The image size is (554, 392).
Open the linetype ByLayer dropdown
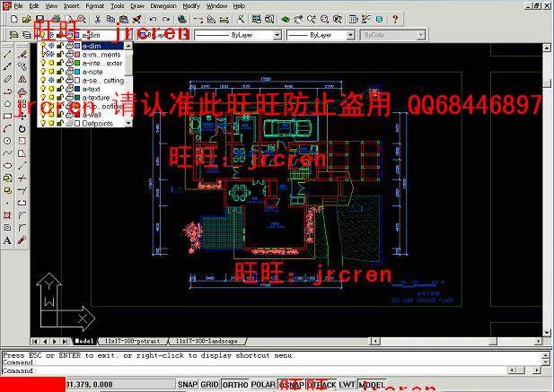click(x=277, y=35)
